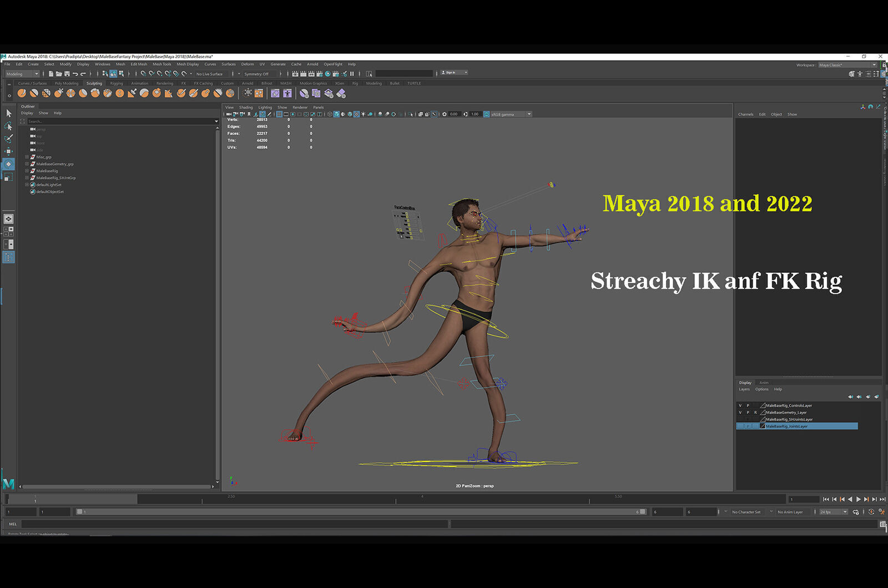This screenshot has height=588, width=888.
Task: Toggle HumanIK panel icon
Action: tap(860, 74)
